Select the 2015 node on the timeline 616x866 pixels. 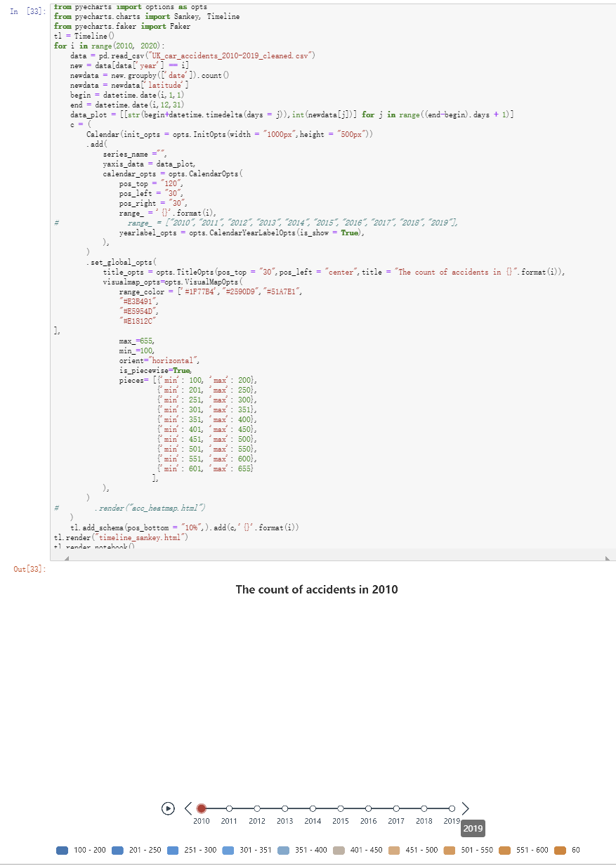click(340, 808)
